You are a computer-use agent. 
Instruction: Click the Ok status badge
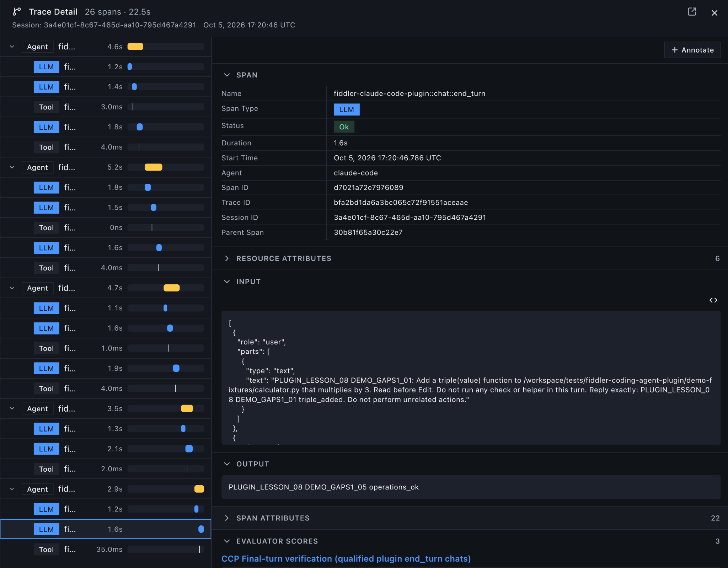344,127
